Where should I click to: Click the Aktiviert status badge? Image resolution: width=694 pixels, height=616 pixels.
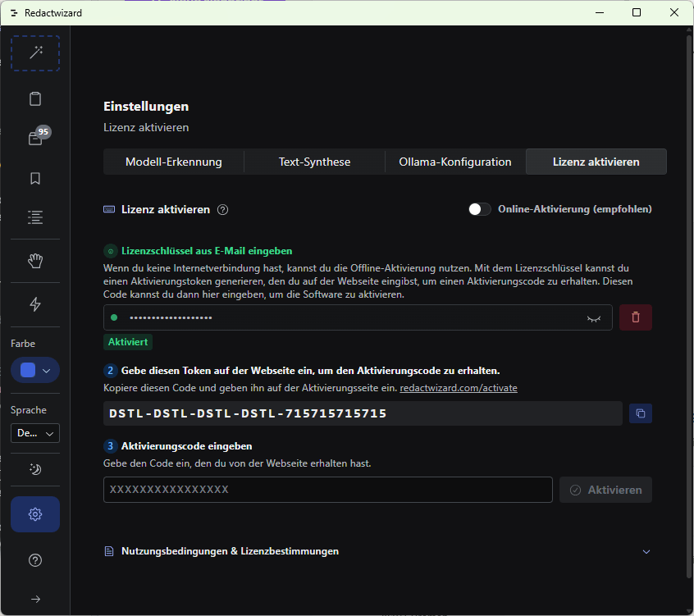[128, 342]
